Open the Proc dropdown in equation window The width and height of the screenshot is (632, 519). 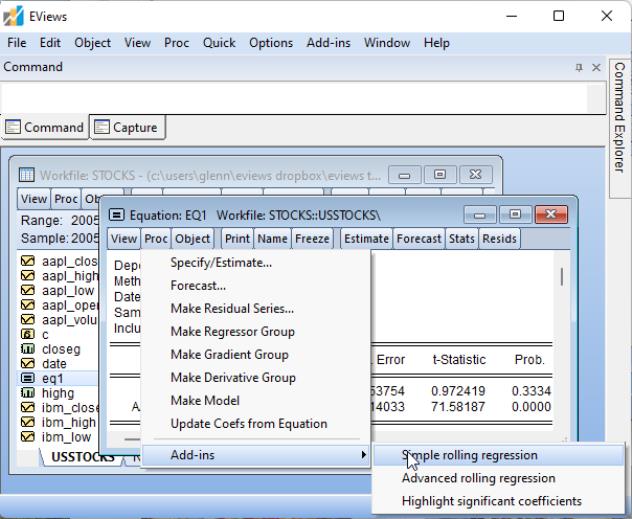coord(156,239)
